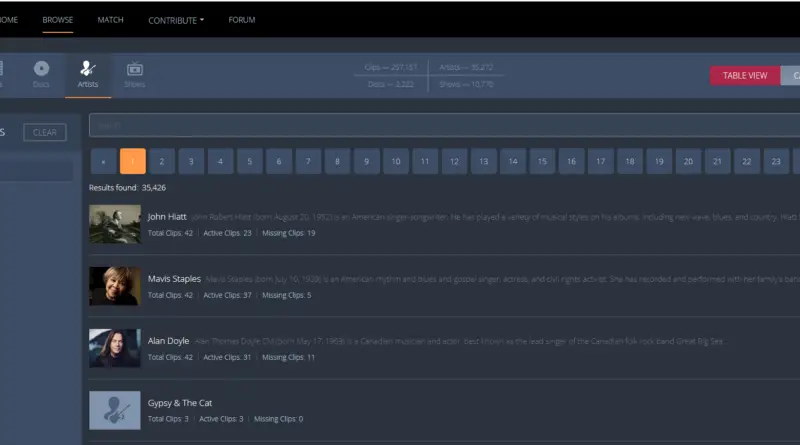Image resolution: width=800 pixels, height=445 pixels.
Task: Open the John Hiatt artist link
Action: pos(167,217)
